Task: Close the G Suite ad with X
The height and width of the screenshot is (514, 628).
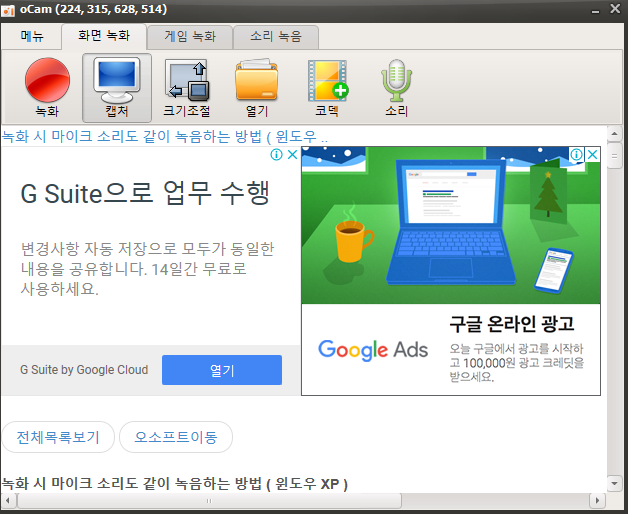Action: click(292, 154)
